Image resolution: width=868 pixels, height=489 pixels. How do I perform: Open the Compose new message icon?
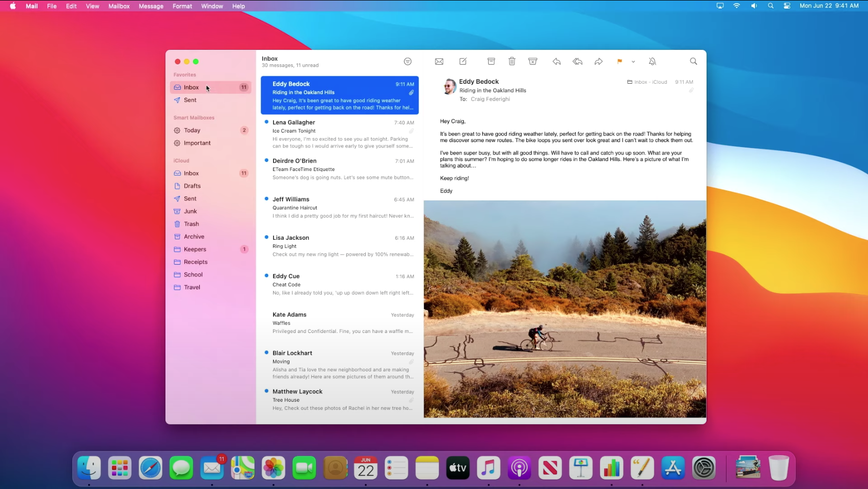click(462, 61)
